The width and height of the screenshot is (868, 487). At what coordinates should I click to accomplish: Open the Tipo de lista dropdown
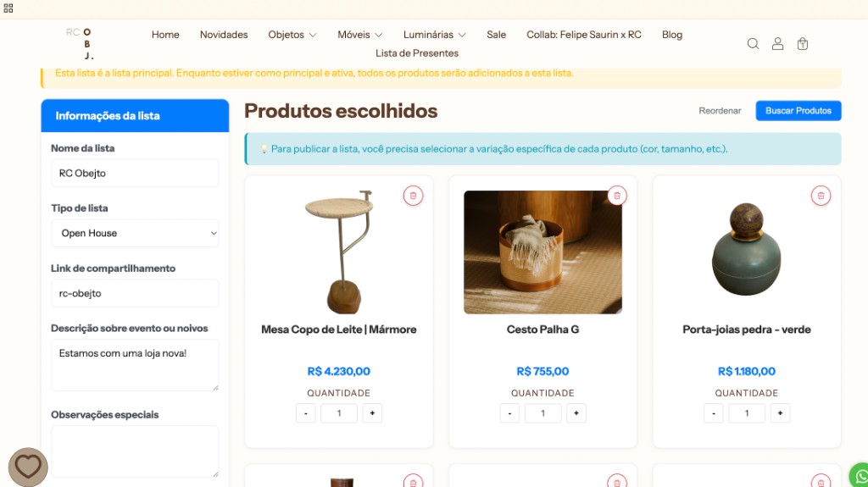135,233
